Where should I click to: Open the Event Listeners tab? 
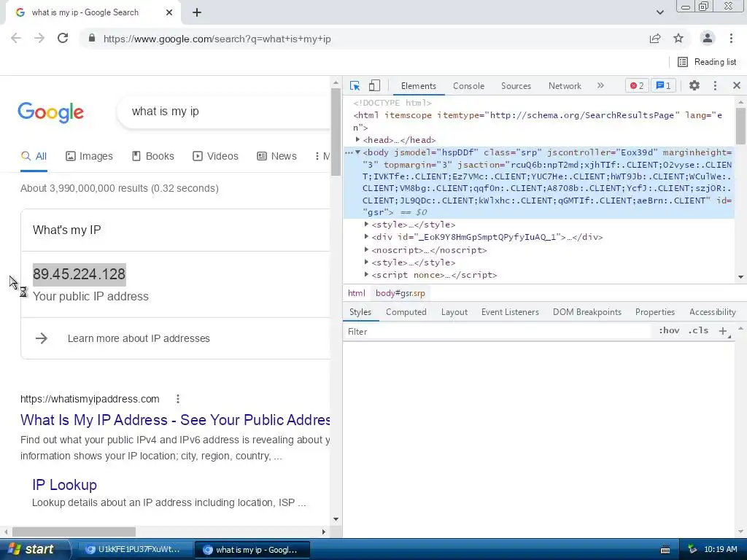pos(510,312)
